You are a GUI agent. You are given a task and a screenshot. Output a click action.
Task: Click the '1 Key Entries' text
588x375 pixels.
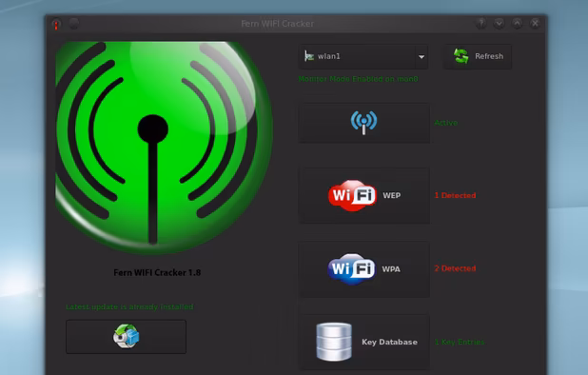click(x=460, y=342)
